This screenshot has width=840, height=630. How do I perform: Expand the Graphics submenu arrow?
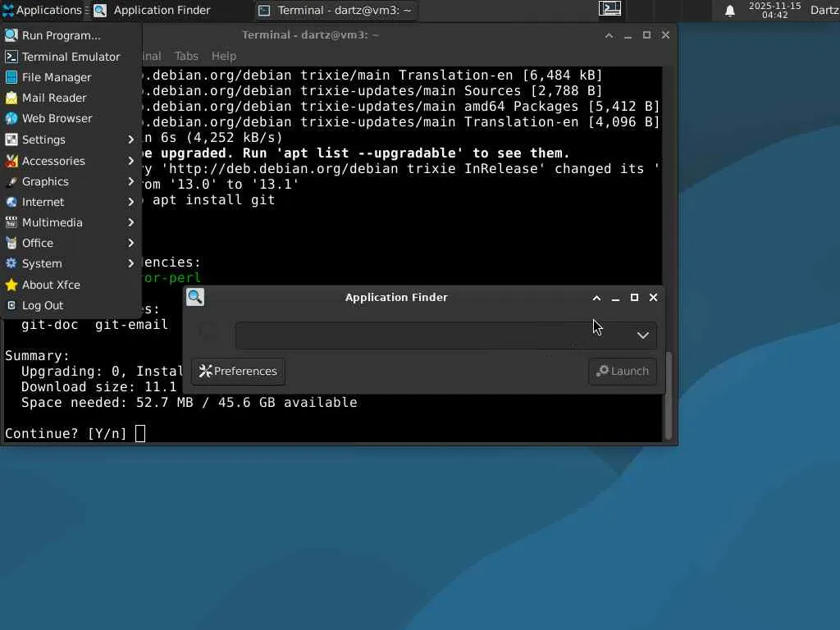(x=130, y=181)
